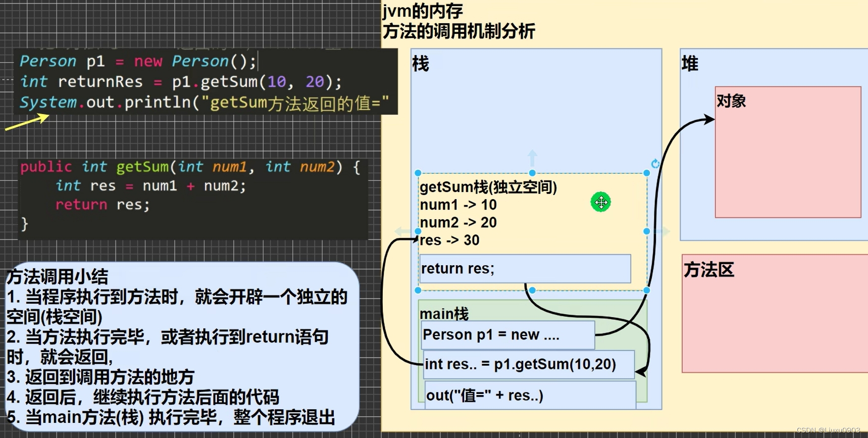Click the "main栈" label

[x=444, y=314]
